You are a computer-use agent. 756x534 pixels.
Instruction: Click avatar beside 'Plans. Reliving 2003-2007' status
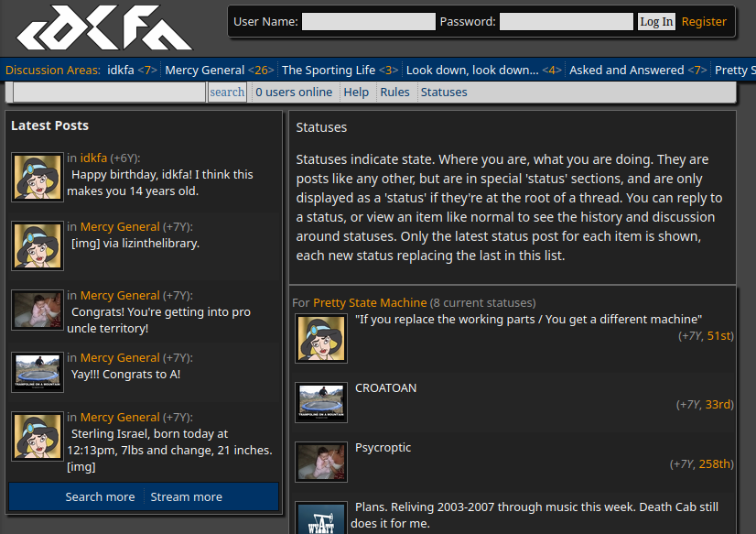pos(321,518)
